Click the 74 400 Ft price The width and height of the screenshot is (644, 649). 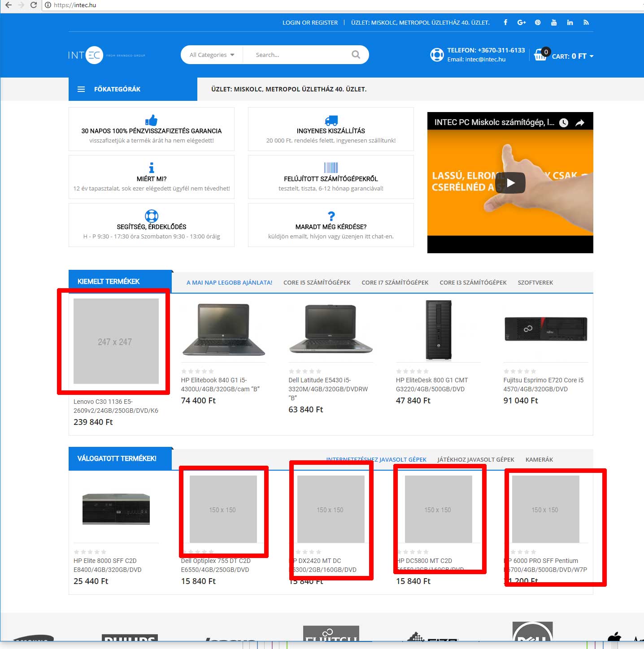[x=198, y=401]
